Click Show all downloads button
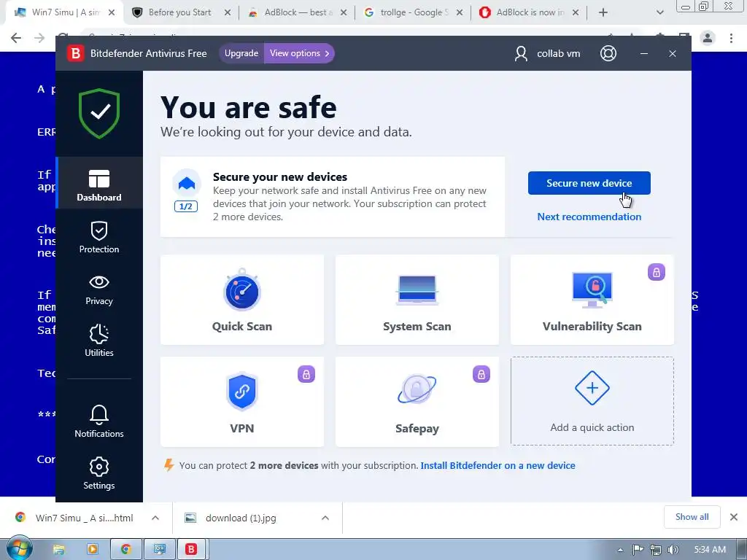The image size is (747, 560). click(x=692, y=517)
